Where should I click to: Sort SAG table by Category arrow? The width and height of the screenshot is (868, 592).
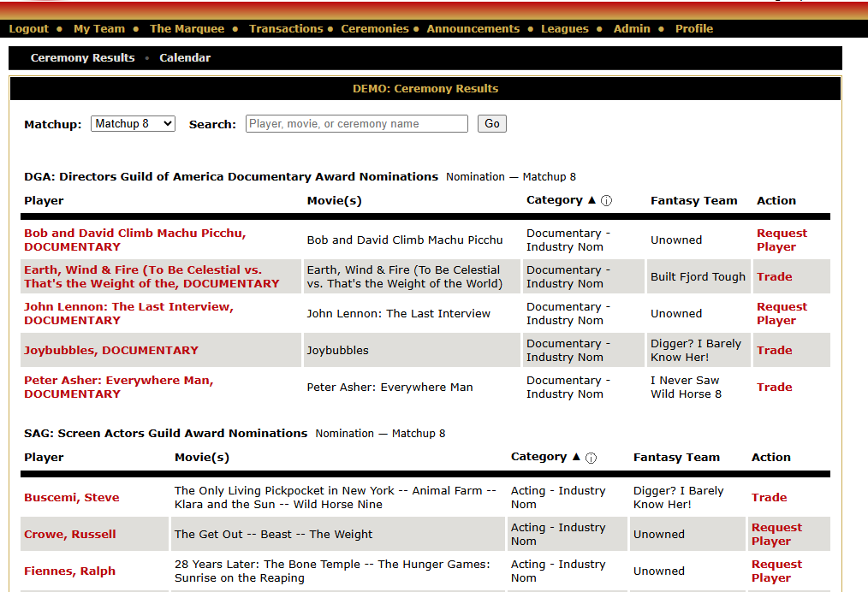pos(576,457)
